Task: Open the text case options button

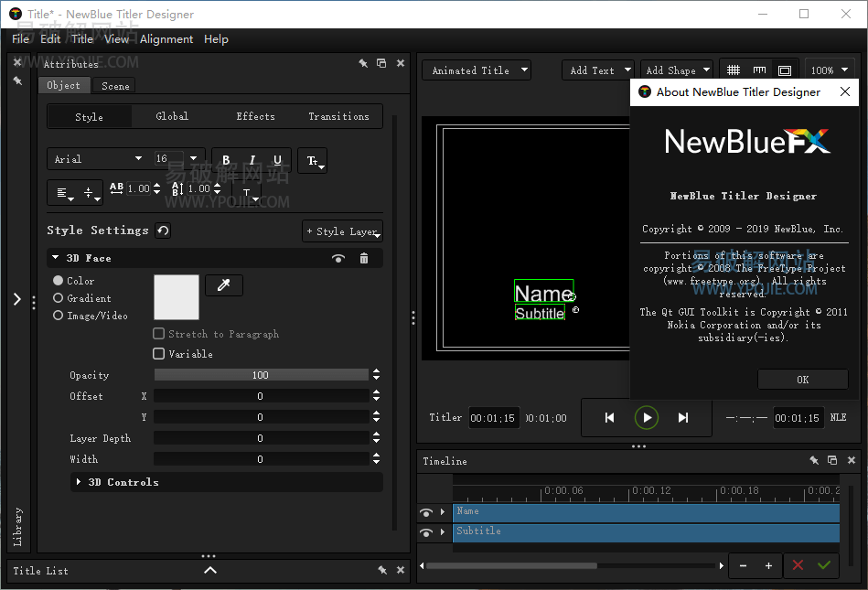Action: (x=312, y=160)
